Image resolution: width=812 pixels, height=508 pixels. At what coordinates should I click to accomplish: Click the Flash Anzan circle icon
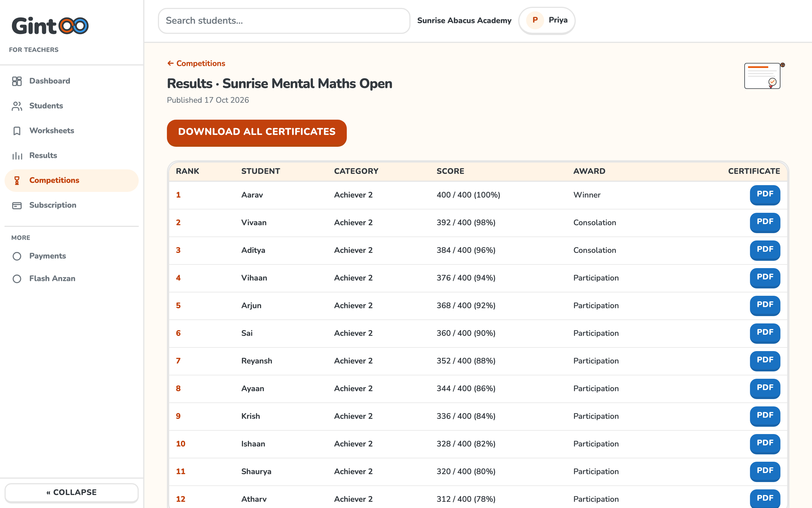click(x=17, y=279)
